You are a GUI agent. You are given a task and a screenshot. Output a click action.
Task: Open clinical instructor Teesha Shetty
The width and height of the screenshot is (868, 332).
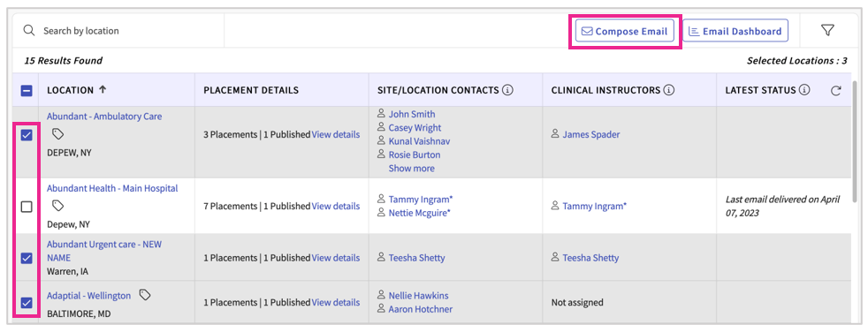pos(591,258)
